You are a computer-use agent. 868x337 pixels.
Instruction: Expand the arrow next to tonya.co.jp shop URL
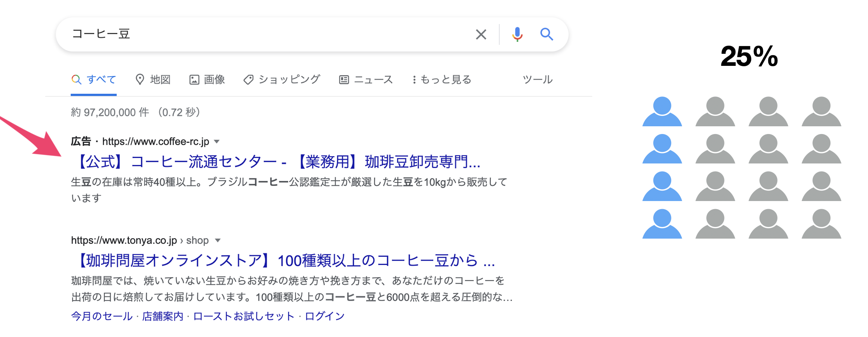218,240
